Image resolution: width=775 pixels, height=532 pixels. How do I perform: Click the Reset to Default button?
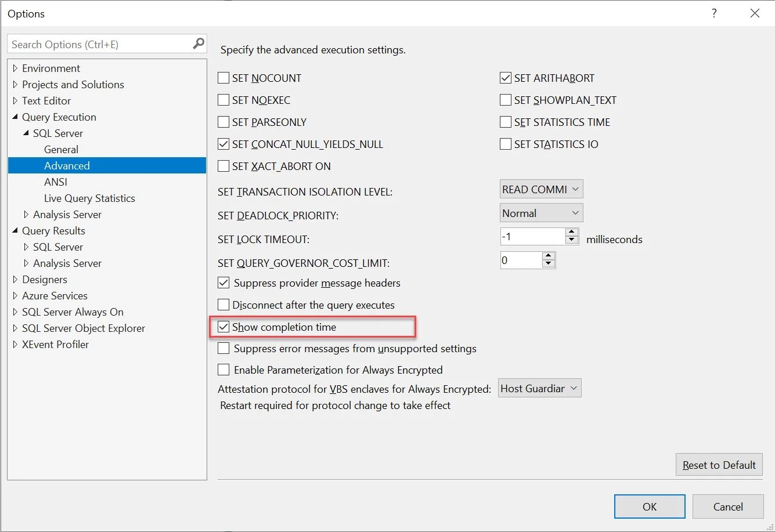coord(719,464)
